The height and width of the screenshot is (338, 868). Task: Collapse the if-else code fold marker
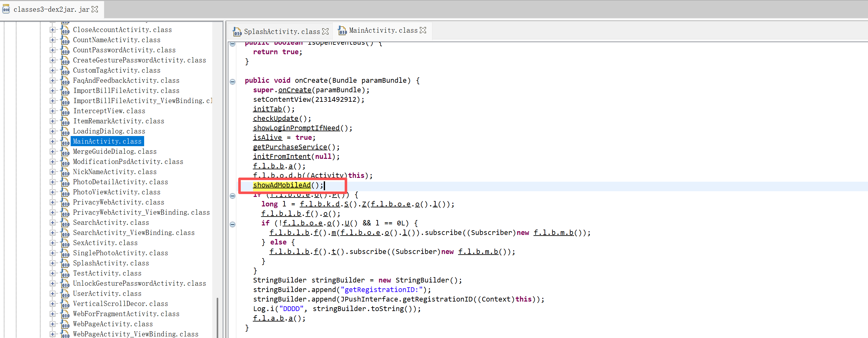click(233, 224)
